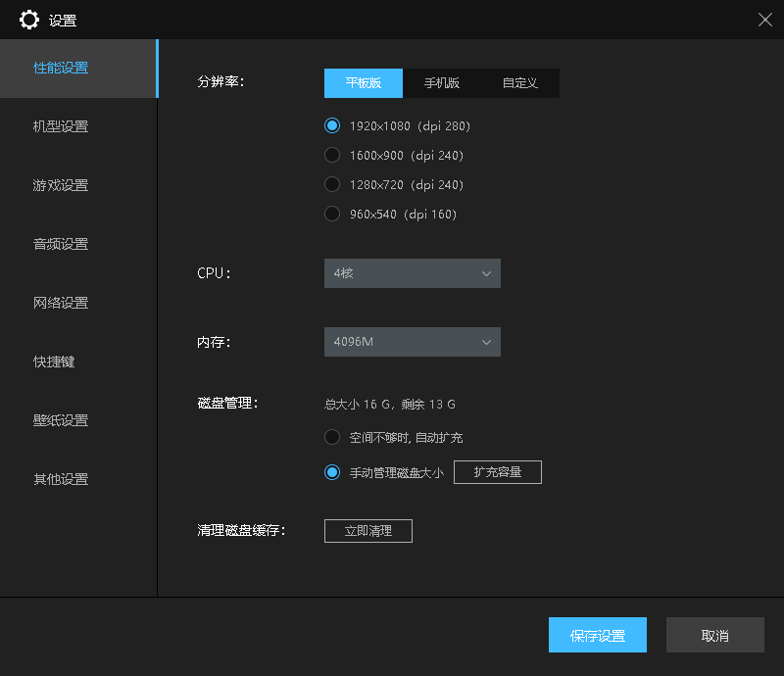
Task: Switch to the 自定义 resolution tab
Action: pyautogui.click(x=519, y=83)
